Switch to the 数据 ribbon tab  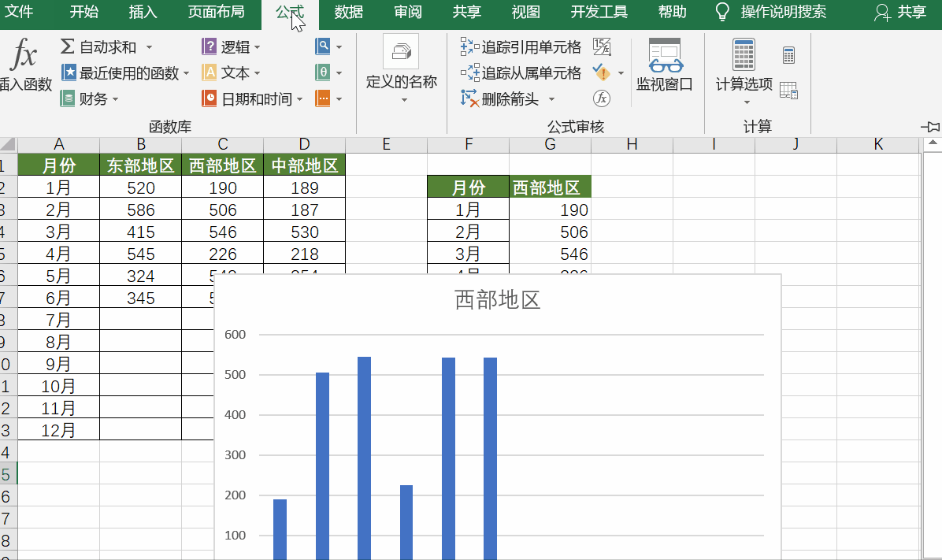[x=348, y=13]
